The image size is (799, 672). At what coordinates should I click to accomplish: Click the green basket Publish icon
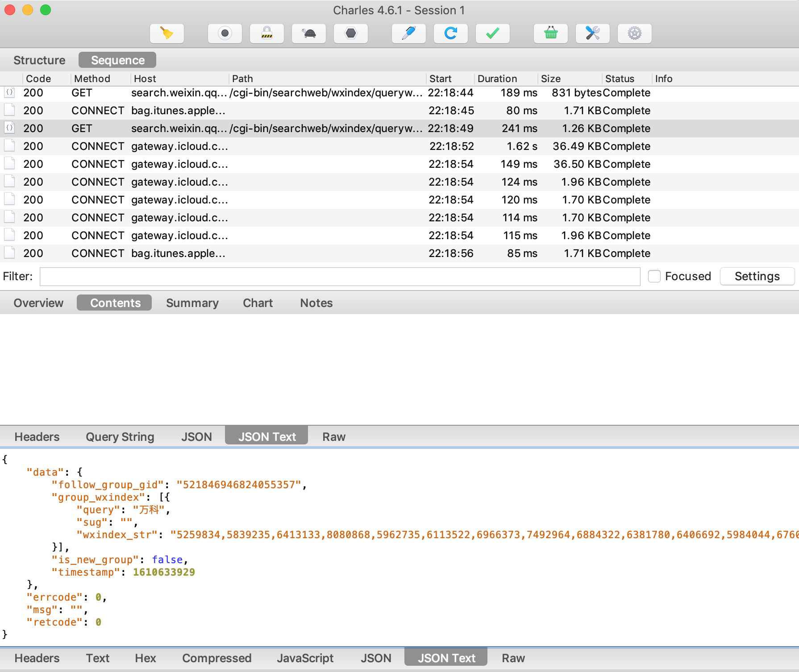[x=550, y=33]
